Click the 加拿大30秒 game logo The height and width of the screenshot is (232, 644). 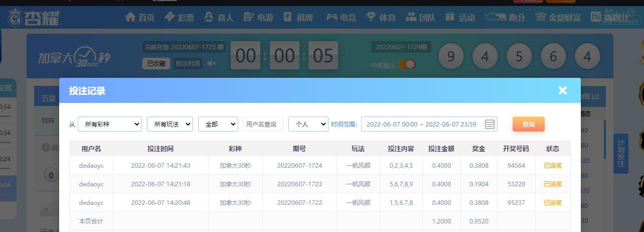point(74,58)
